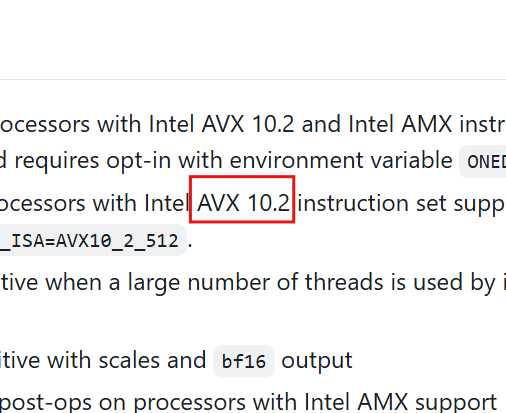Click the bf16 inline code label
Image resolution: width=506 pixels, height=413 pixels.
point(244,361)
